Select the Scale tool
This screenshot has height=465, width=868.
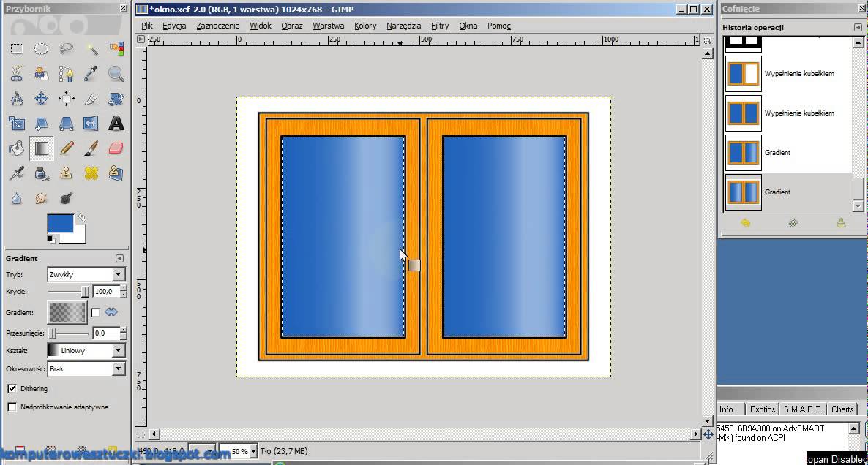pyautogui.click(x=17, y=124)
